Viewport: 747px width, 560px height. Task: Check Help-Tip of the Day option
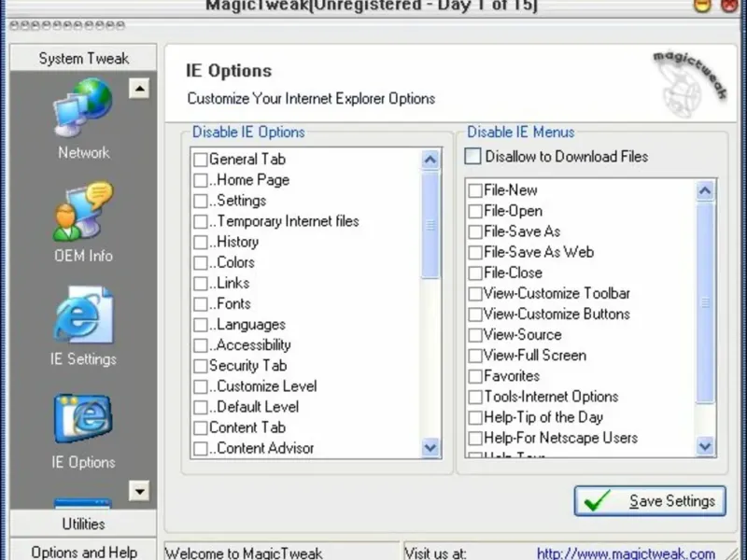475,417
